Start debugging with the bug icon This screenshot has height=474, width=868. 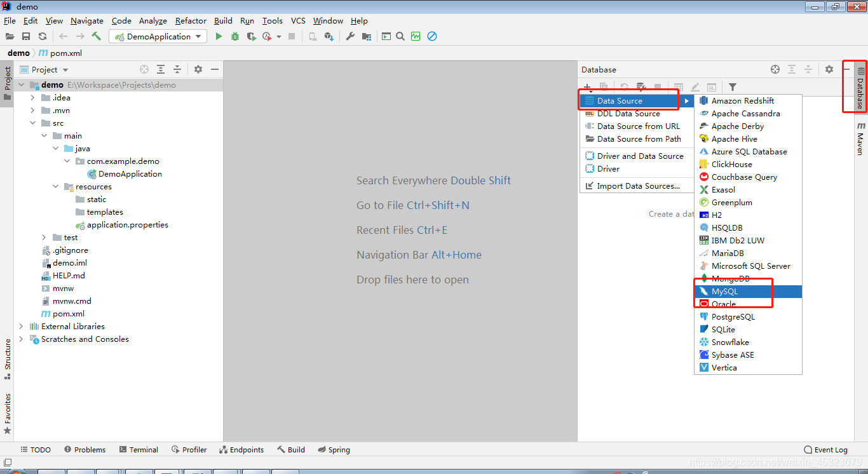(x=235, y=36)
